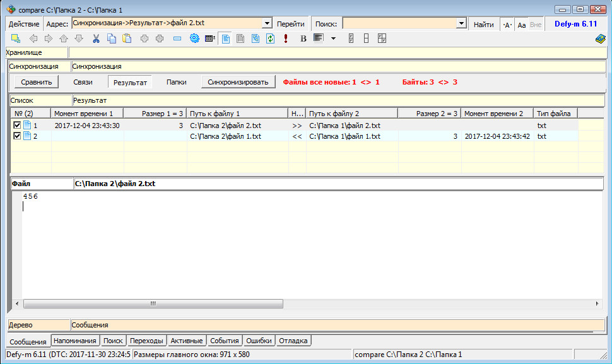Click the Defy-m app icon in title bar
The image size is (612, 364).
tap(11, 9)
